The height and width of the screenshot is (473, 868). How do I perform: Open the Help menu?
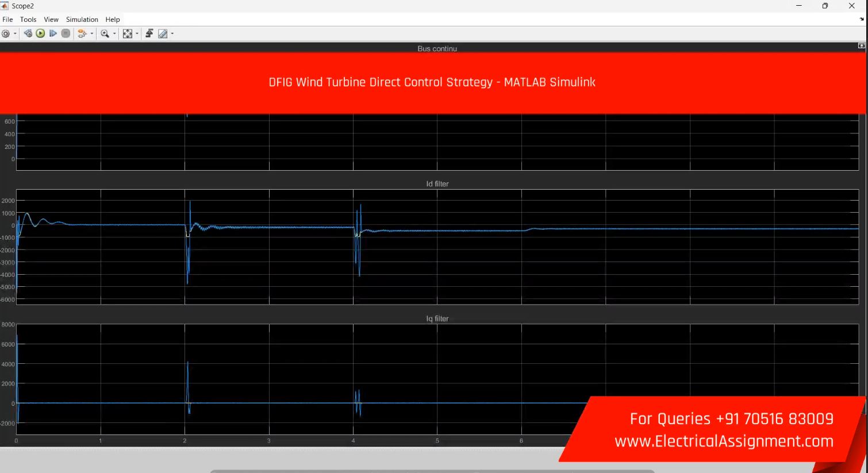click(x=113, y=20)
